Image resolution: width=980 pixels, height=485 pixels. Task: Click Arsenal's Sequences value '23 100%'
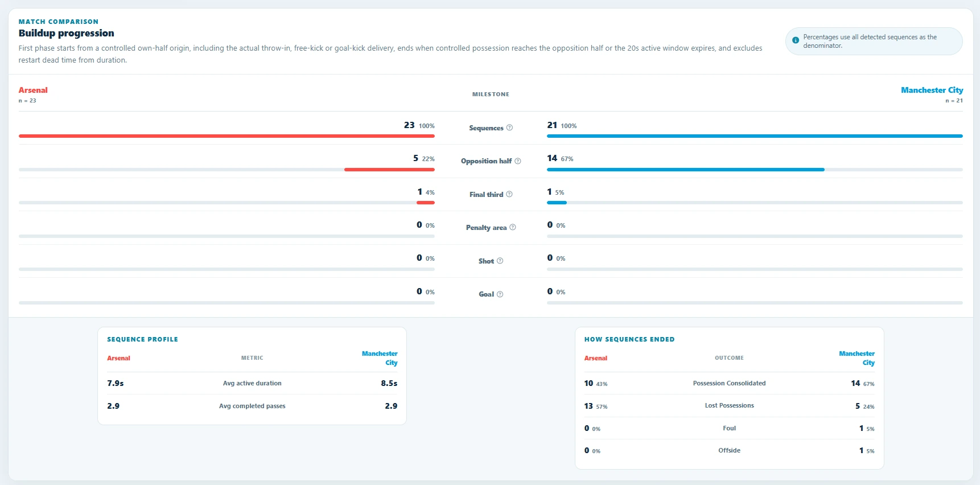(x=419, y=125)
